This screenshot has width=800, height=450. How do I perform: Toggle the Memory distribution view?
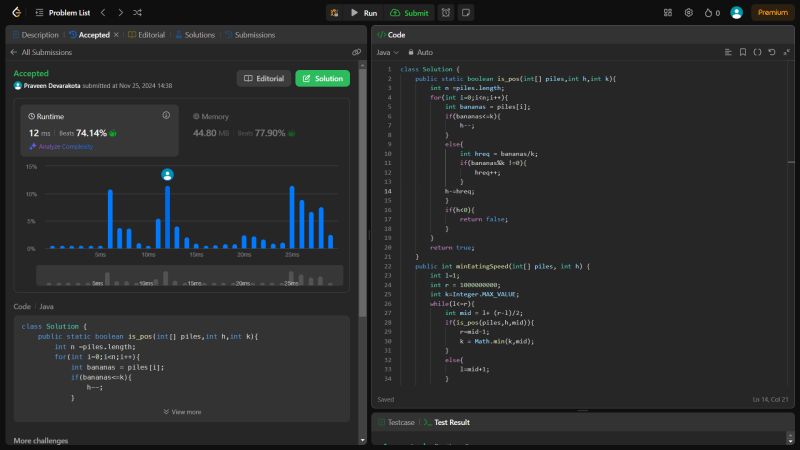(215, 116)
